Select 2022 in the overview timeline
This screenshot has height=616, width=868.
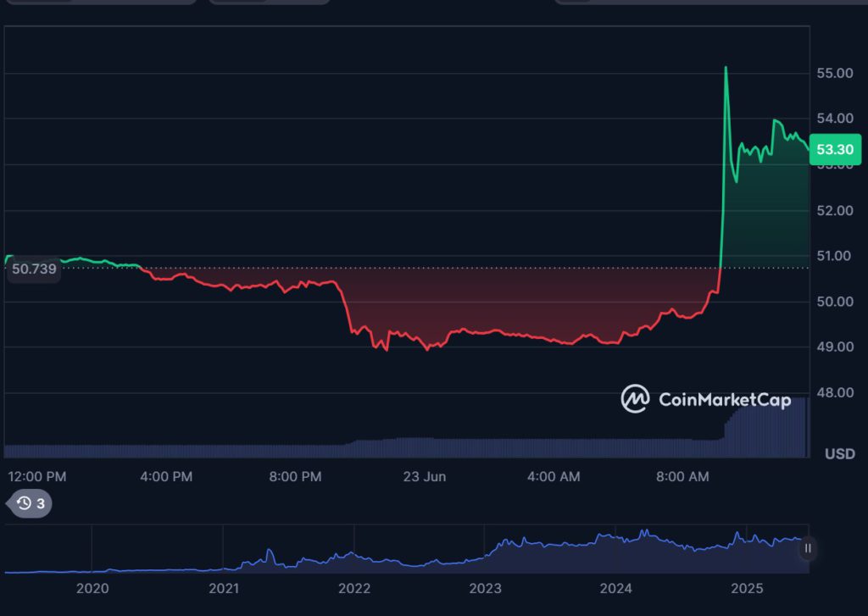pyautogui.click(x=354, y=589)
